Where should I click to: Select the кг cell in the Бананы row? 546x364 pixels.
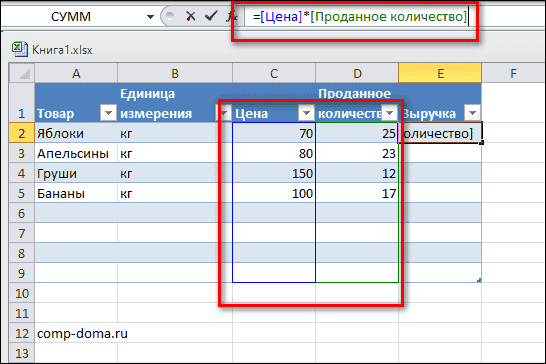click(175, 193)
